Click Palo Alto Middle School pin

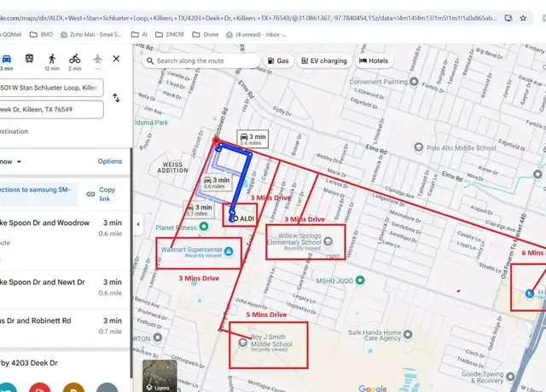tap(418, 147)
